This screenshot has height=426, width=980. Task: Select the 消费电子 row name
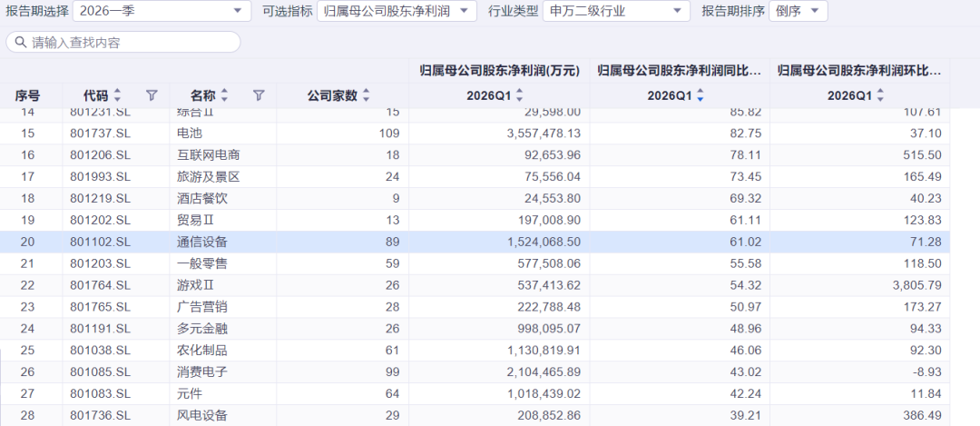202,372
